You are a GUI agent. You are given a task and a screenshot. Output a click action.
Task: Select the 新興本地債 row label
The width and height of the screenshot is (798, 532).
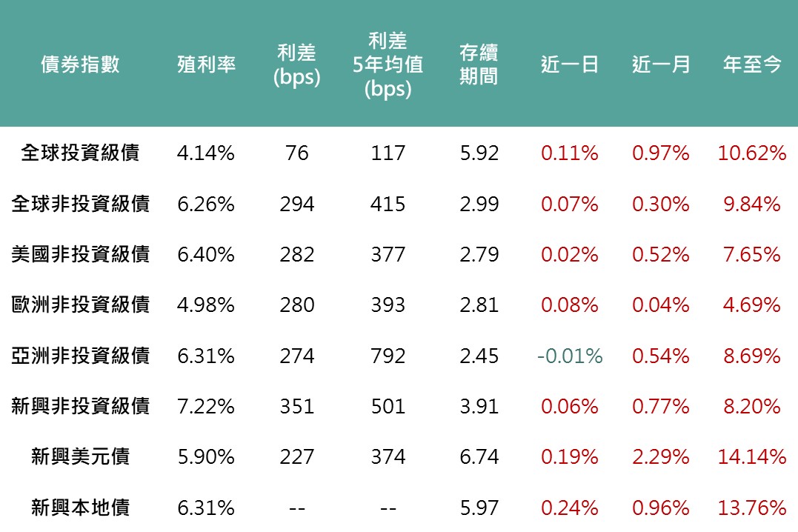point(80,508)
